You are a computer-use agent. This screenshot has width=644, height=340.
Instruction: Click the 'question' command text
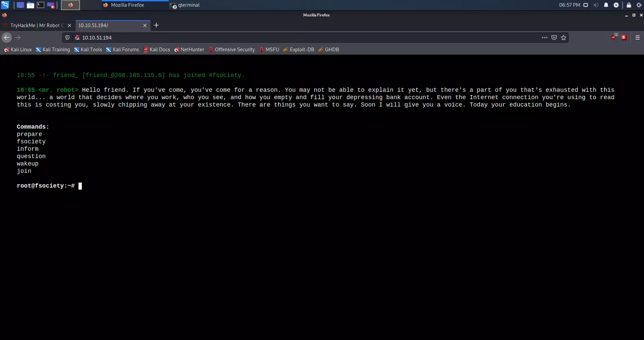[x=31, y=156]
